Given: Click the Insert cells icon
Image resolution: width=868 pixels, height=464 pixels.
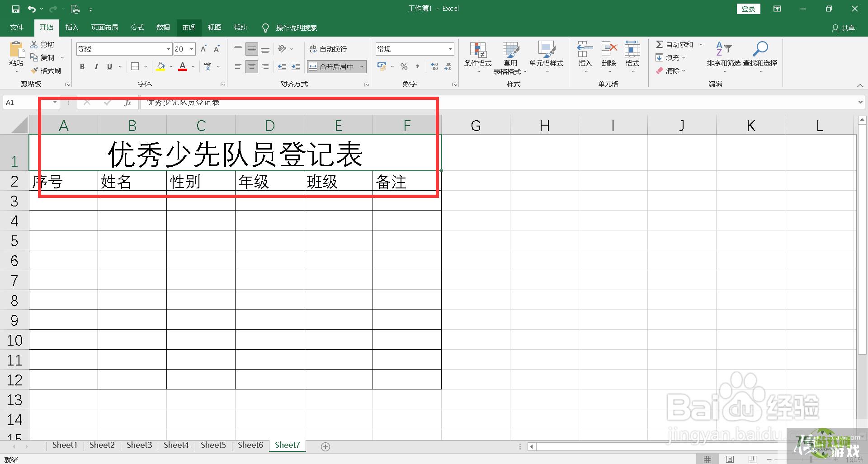Looking at the screenshot, I should [x=585, y=49].
